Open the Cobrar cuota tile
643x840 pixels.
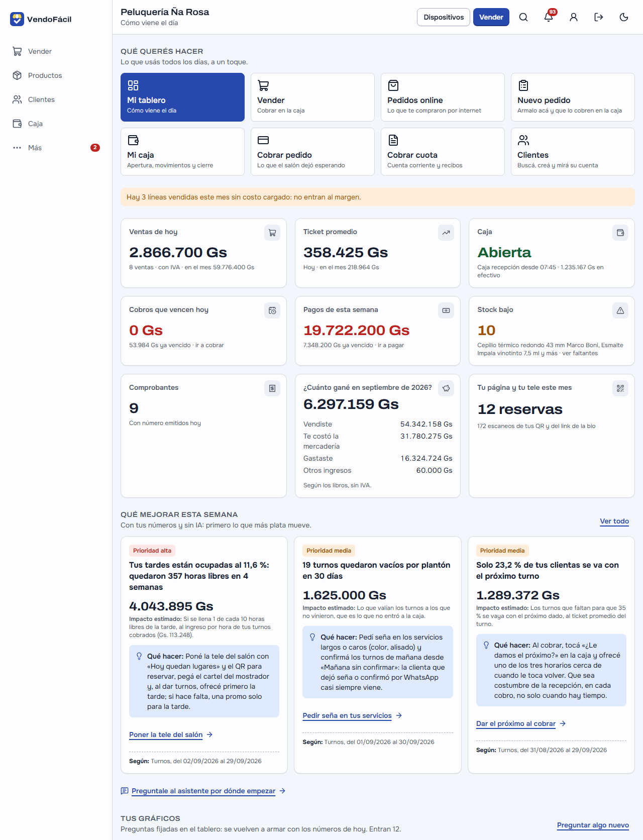click(443, 152)
